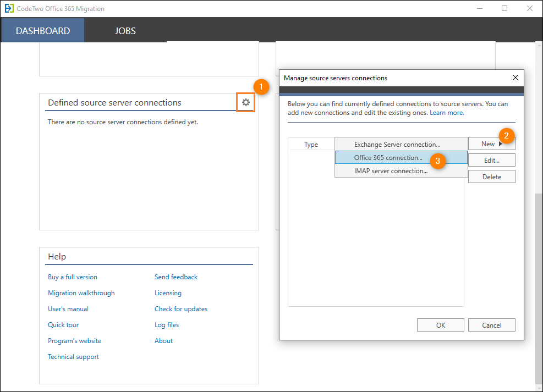Screen dimensions: 543x392
Task: Choose Exchange Server connection menu entry
Action: pyautogui.click(x=401, y=144)
